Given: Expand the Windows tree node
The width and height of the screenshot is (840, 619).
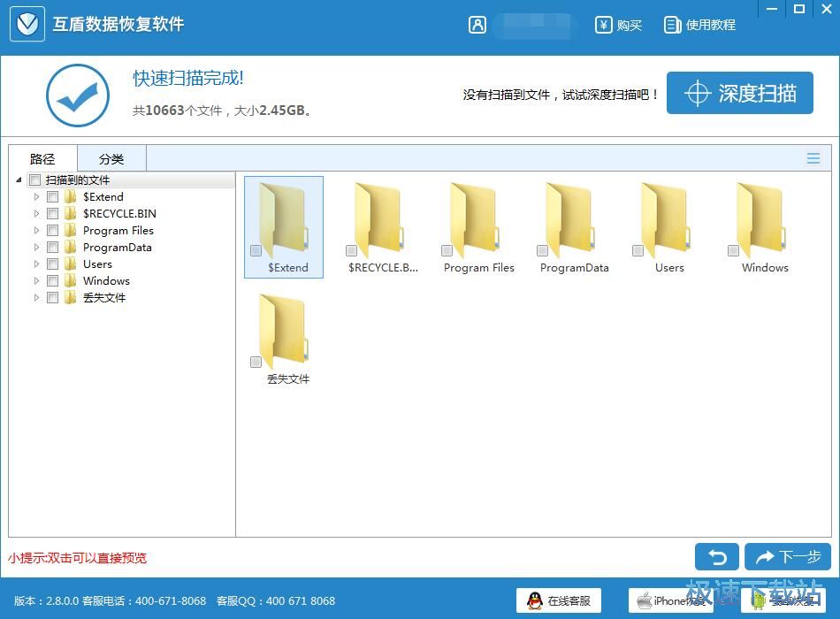Looking at the screenshot, I should point(36,281).
